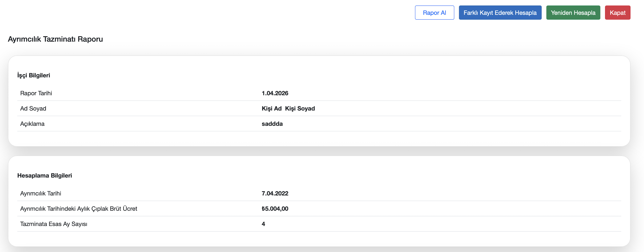Select the report date value 1.04.2026
644x252 pixels.
(275, 93)
